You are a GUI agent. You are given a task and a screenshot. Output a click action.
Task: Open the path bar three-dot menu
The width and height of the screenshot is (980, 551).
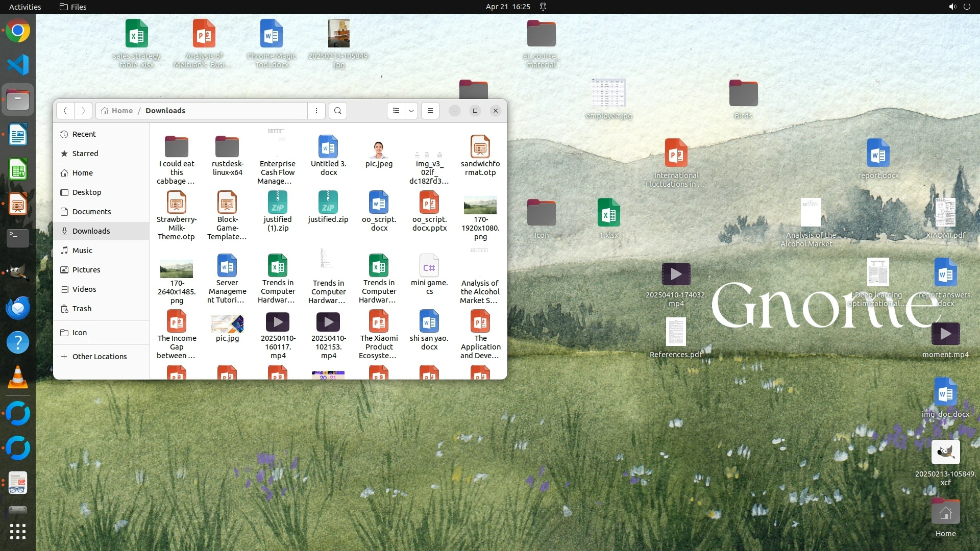click(316, 111)
